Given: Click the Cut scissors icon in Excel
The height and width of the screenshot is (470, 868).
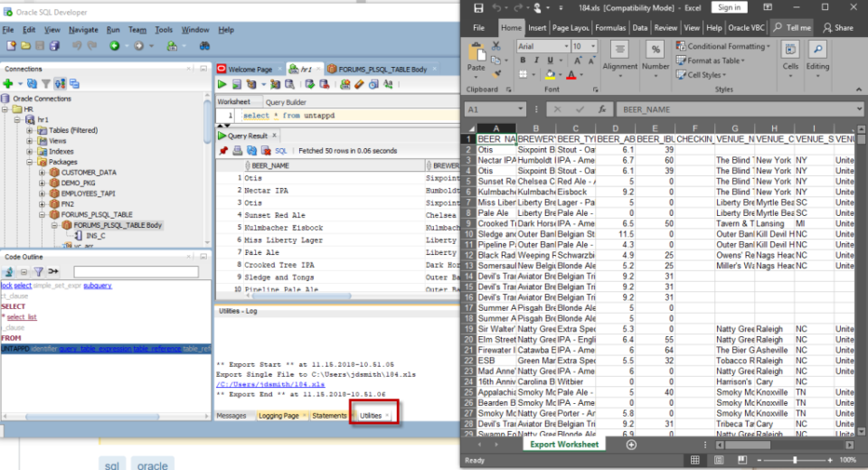Looking at the screenshot, I should 496,46.
